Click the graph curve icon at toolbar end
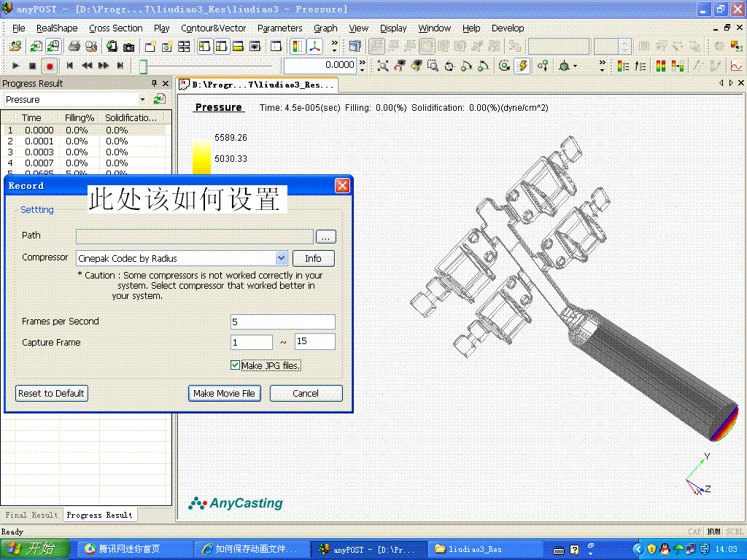747x560 pixels. click(737, 66)
